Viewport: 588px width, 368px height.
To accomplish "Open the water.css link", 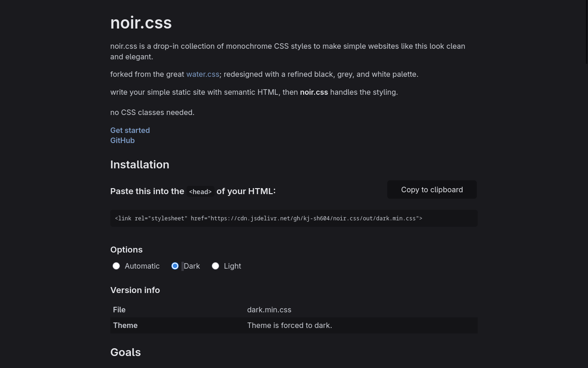I will click(x=203, y=74).
